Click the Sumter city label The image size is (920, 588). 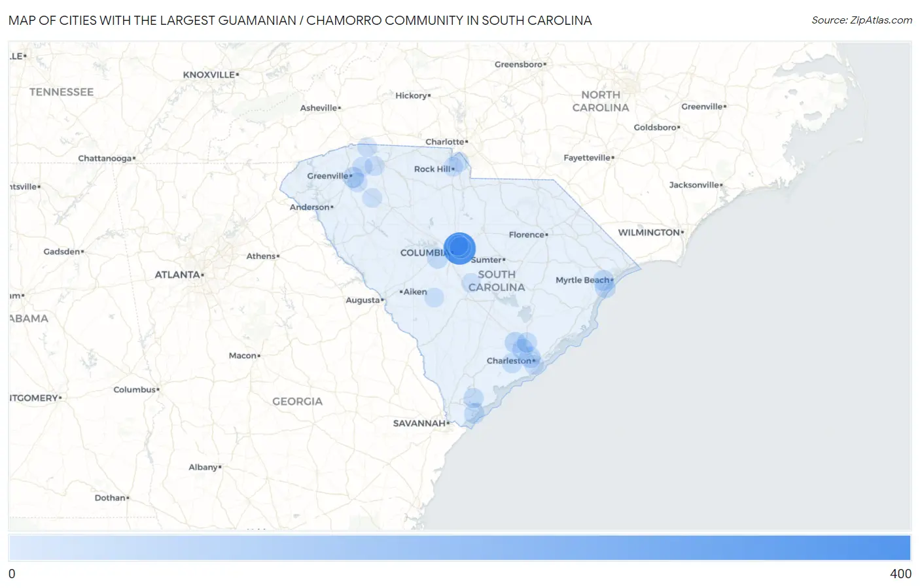pos(486,260)
